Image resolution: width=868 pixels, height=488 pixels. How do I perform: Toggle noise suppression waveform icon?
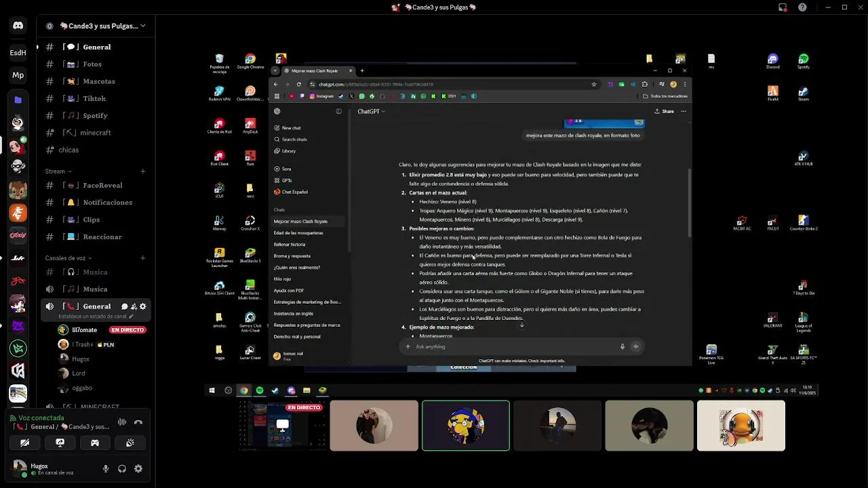pyautogui.click(x=122, y=422)
